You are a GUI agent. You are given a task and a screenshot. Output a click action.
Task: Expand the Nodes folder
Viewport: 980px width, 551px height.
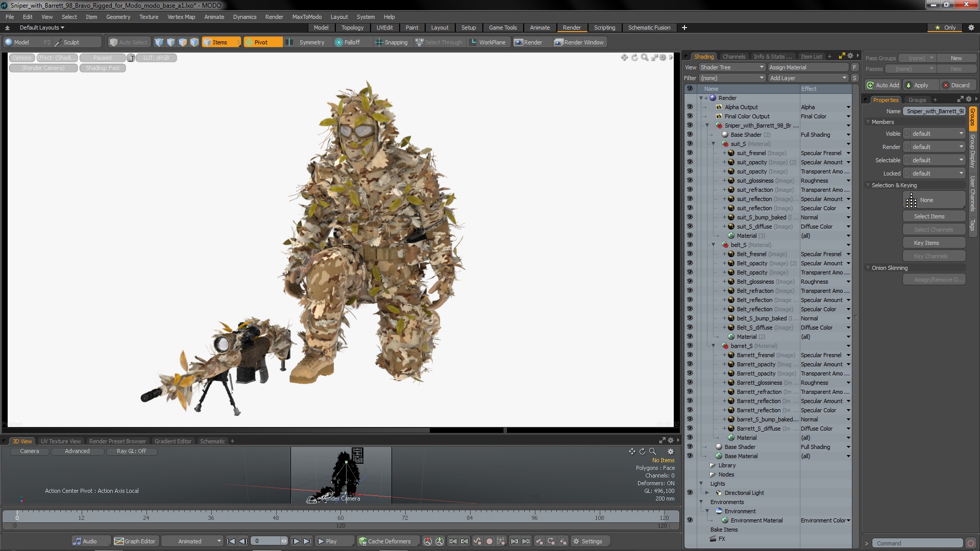point(713,474)
